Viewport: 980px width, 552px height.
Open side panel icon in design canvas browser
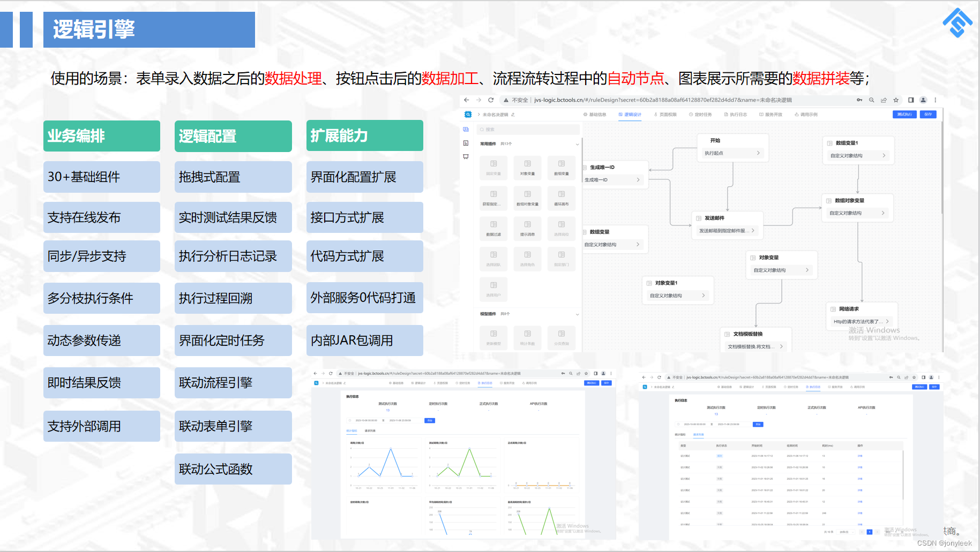pos(911,100)
